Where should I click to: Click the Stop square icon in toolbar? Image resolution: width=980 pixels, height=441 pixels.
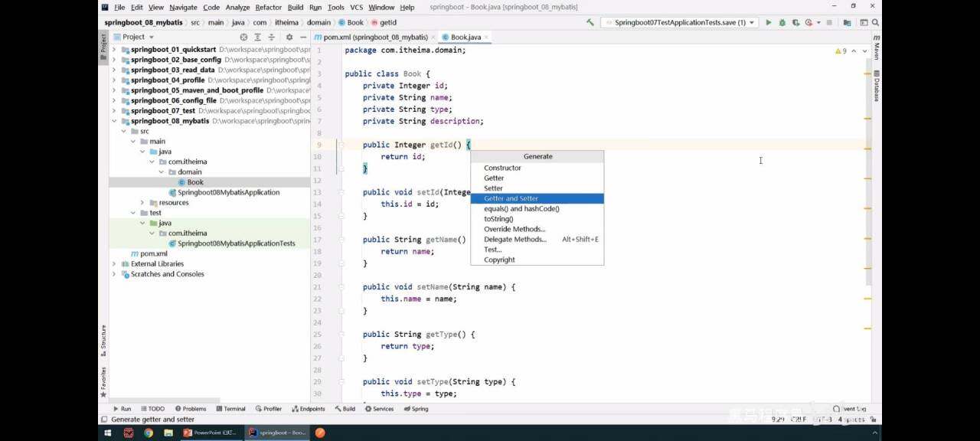[x=829, y=22]
